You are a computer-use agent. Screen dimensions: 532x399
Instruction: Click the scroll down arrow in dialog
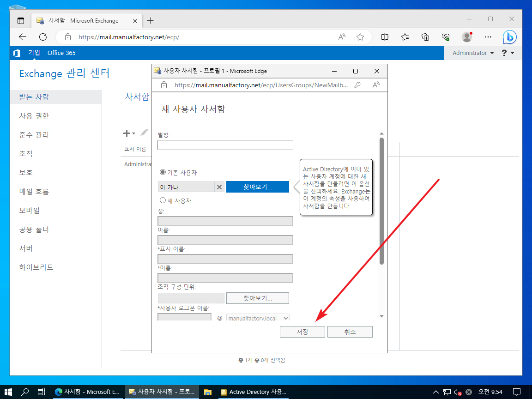382,316
